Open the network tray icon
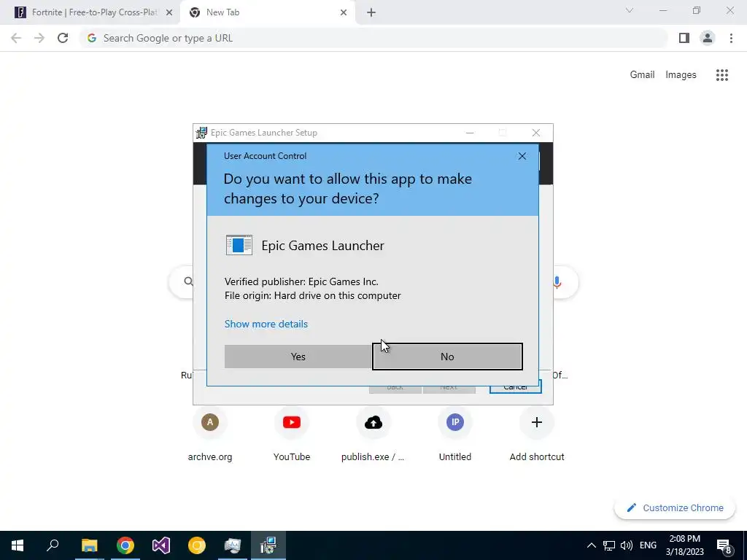Screen dimensions: 747x560 pyautogui.click(x=609, y=545)
